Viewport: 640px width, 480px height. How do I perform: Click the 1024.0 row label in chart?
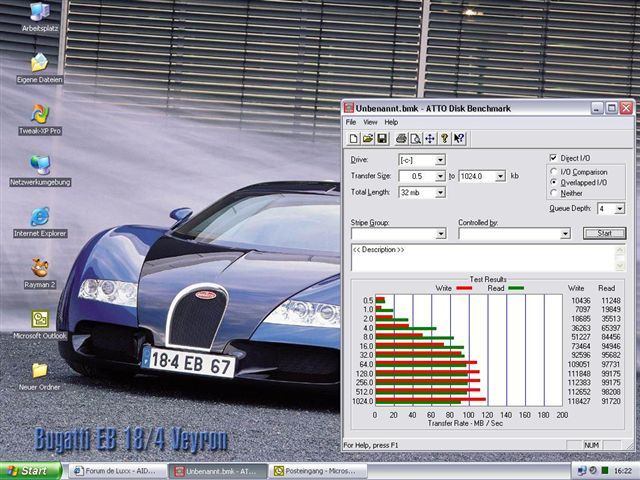click(362, 401)
